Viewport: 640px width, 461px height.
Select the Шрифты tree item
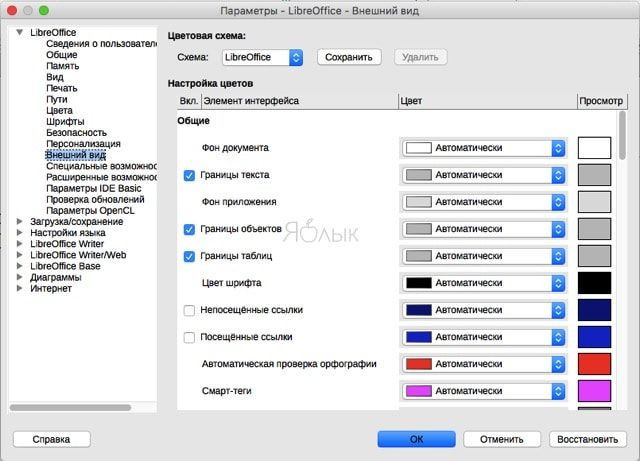(65, 121)
